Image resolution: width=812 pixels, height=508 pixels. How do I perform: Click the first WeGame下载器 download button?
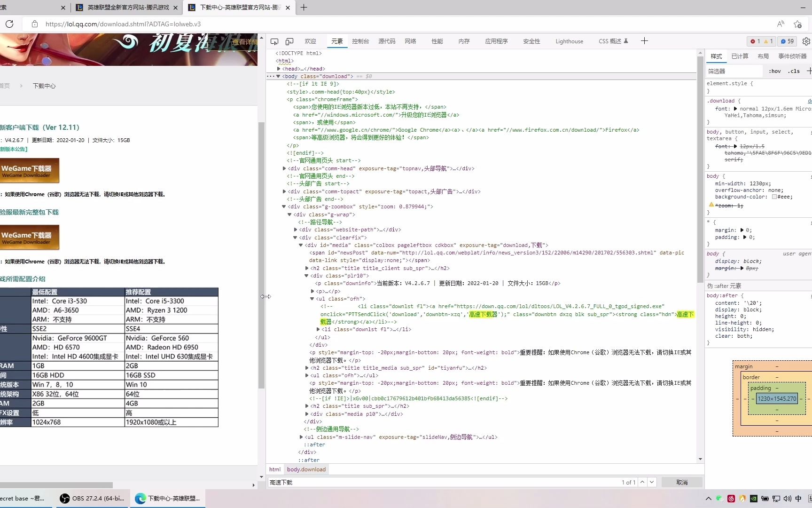click(x=30, y=171)
